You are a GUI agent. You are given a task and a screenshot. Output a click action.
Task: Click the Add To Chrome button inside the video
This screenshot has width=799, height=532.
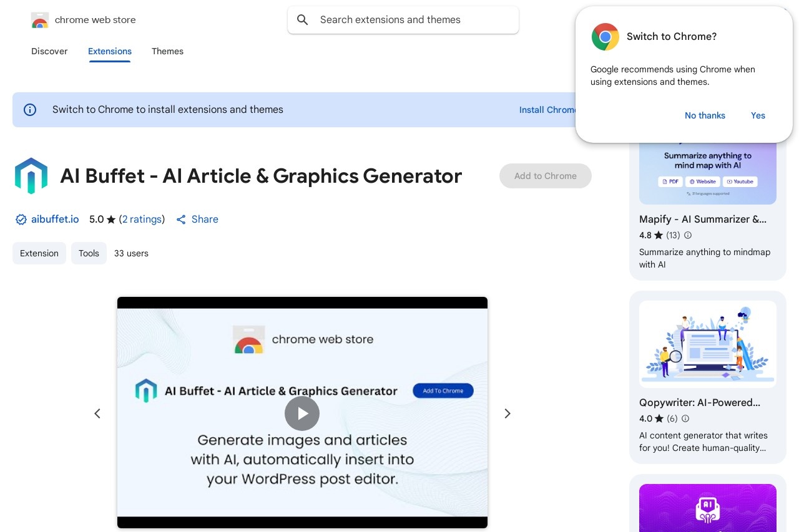(x=443, y=391)
